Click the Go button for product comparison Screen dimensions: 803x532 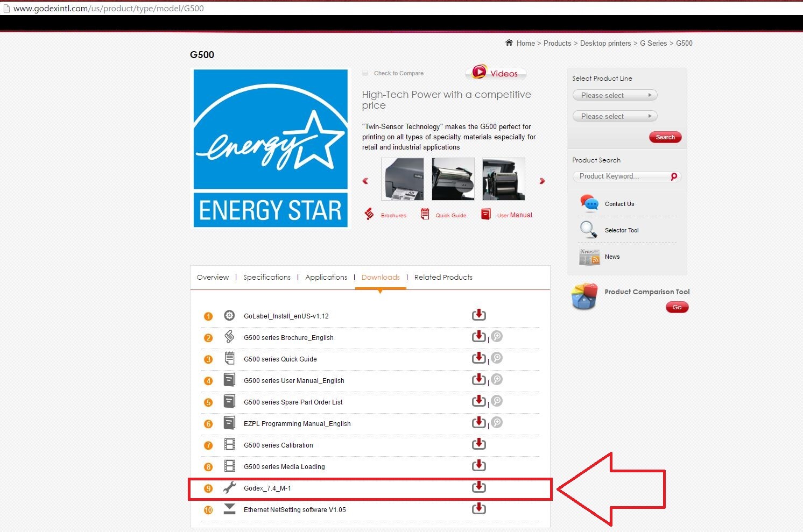[677, 307]
